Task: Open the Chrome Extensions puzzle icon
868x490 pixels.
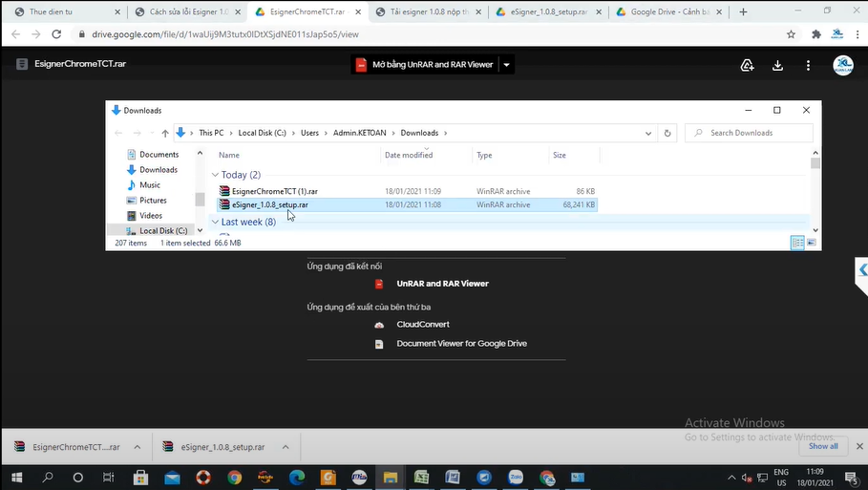Action: pyautogui.click(x=816, y=34)
